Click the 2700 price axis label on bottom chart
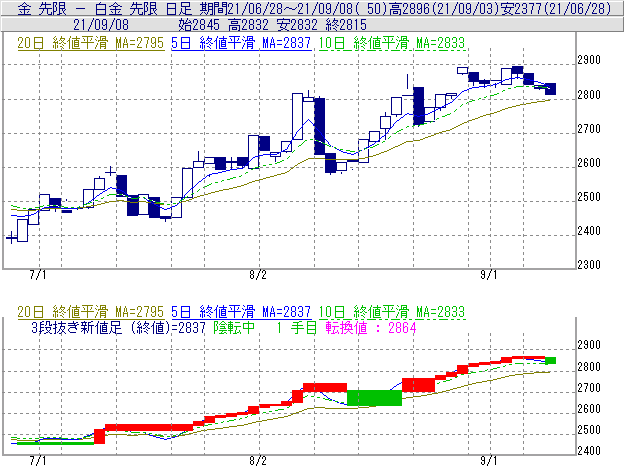The height and width of the screenshot is (475, 624). point(589,387)
